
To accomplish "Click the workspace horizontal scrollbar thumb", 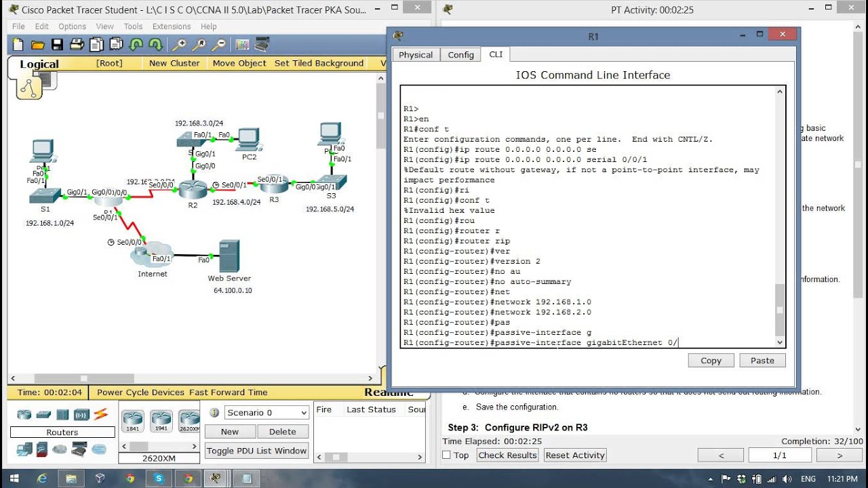I will coord(83,379).
